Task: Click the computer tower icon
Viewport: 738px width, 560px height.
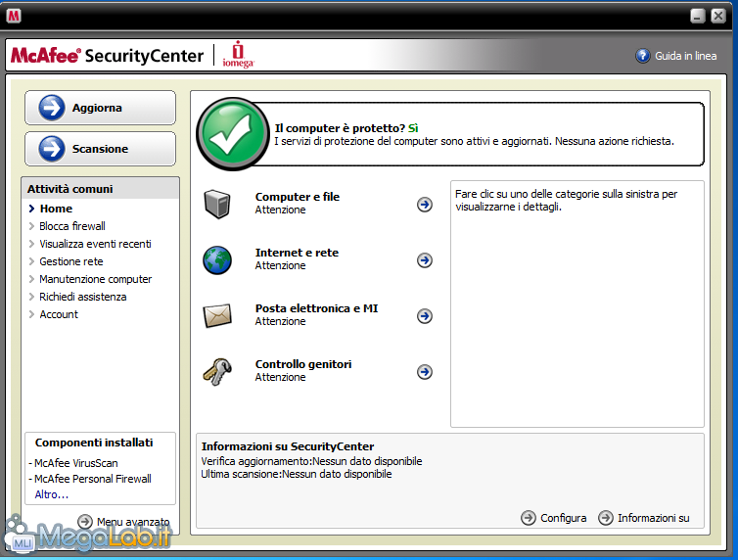Action: [x=217, y=204]
